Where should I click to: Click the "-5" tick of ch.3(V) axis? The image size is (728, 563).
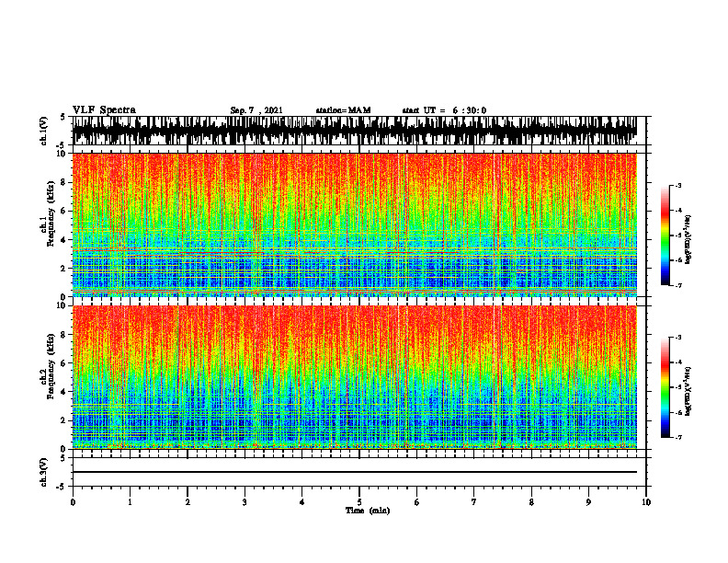[x=63, y=487]
